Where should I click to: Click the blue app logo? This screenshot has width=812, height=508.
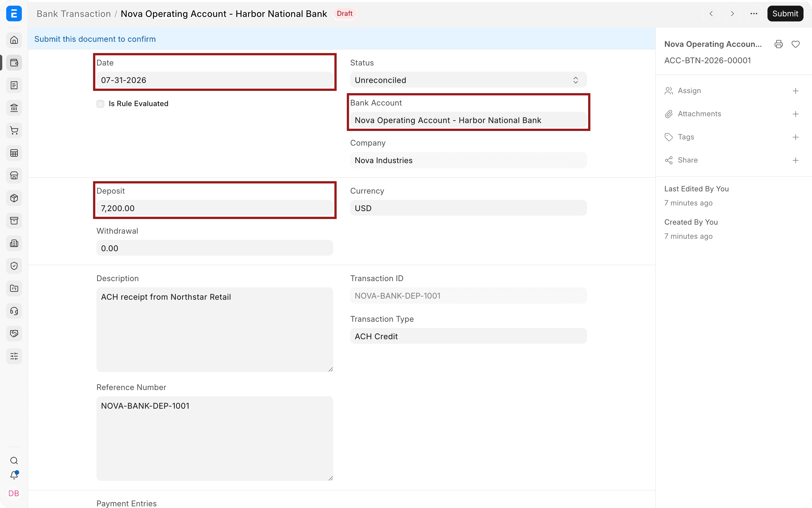click(14, 14)
